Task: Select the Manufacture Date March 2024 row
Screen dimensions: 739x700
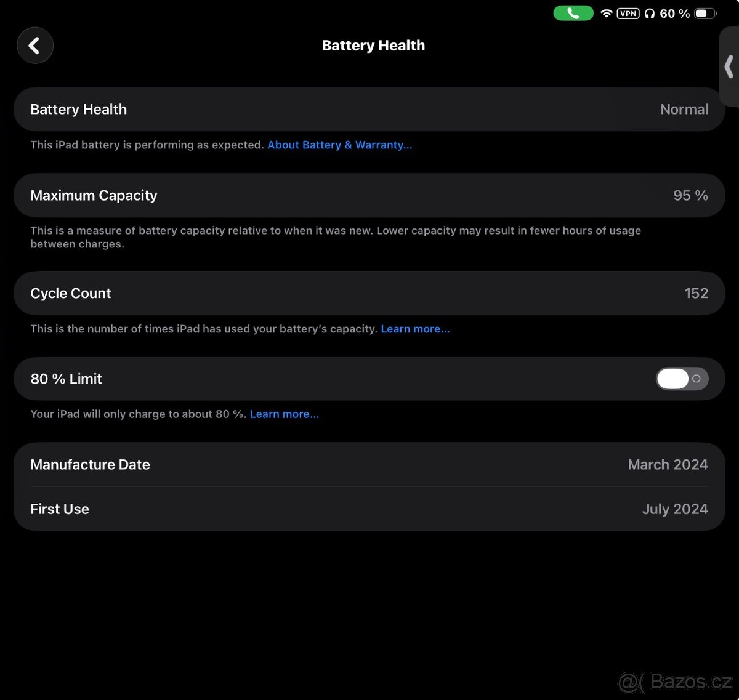Action: pyautogui.click(x=369, y=464)
